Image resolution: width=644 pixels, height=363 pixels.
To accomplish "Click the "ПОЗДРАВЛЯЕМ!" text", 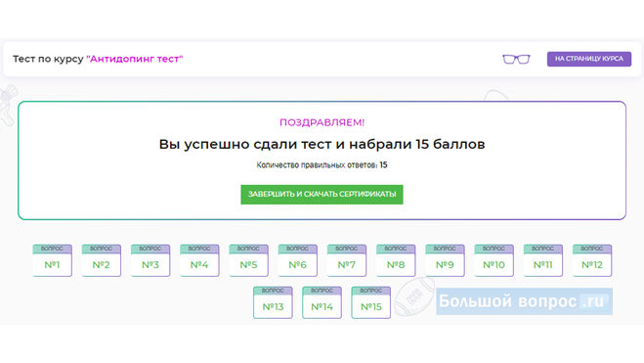I will pyautogui.click(x=322, y=122).
